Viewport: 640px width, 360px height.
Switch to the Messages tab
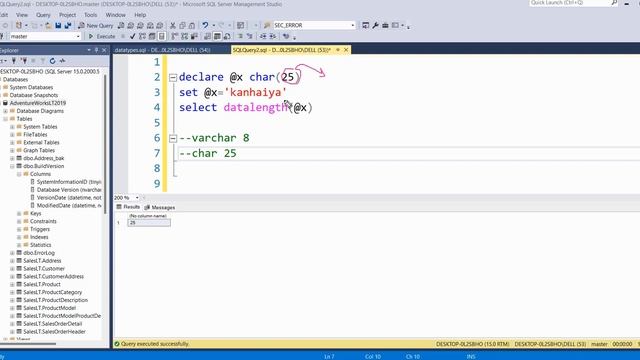[160, 207]
